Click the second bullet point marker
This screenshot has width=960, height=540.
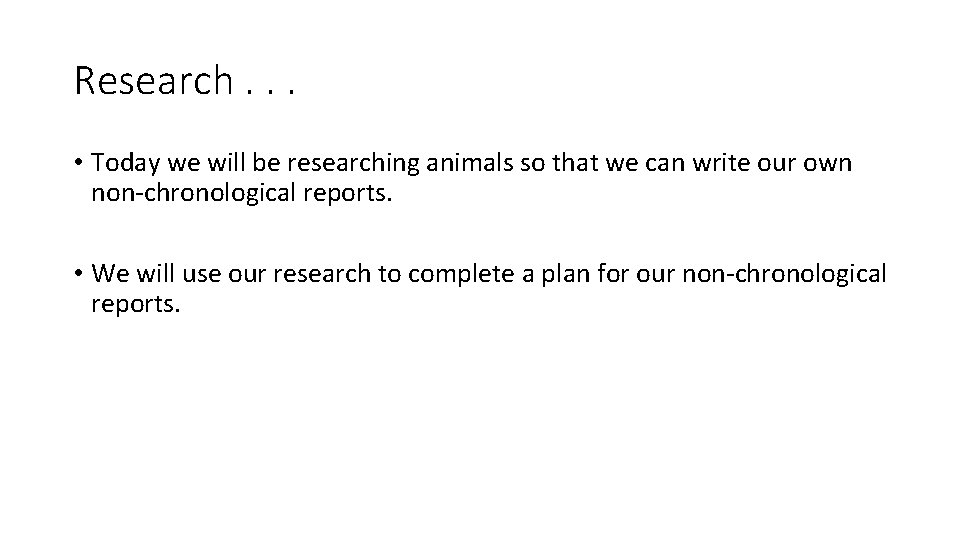pos(77,275)
